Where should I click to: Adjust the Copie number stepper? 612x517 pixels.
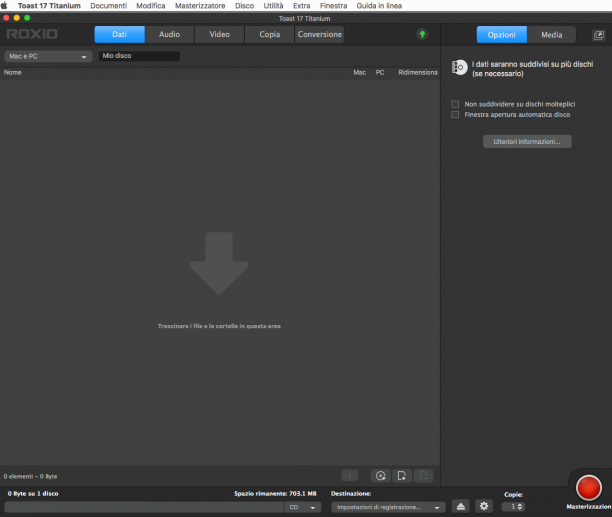pyautogui.click(x=519, y=506)
